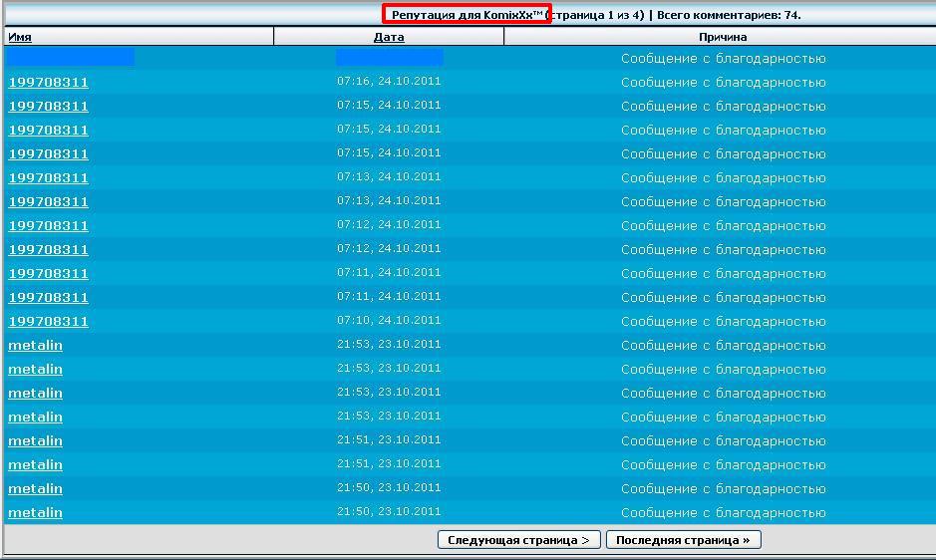
Task: Click Сообщение с благодарностью in the 07:10 row
Action: (723, 321)
